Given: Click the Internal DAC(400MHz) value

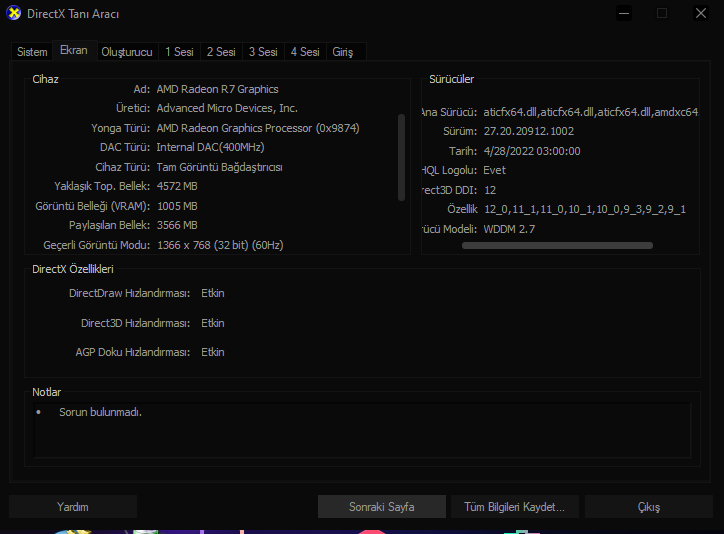Looking at the screenshot, I should pyautogui.click(x=211, y=147).
